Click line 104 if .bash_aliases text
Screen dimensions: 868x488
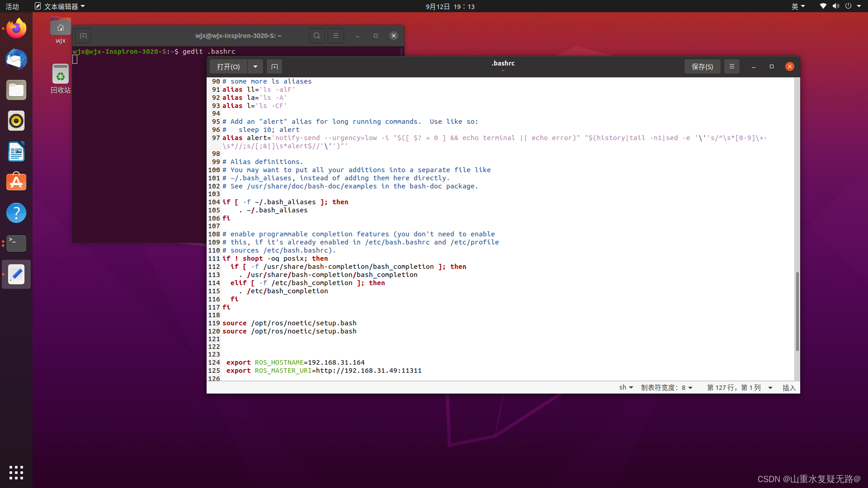(285, 202)
